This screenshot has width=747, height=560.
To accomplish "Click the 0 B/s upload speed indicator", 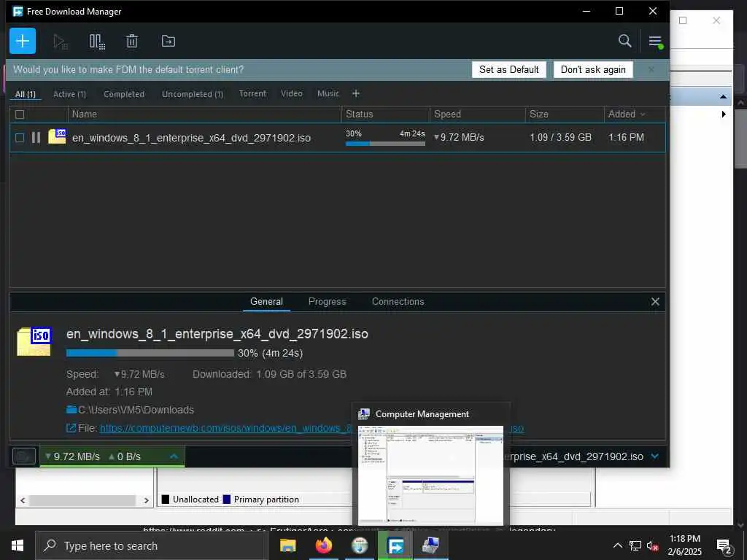I will pyautogui.click(x=125, y=456).
